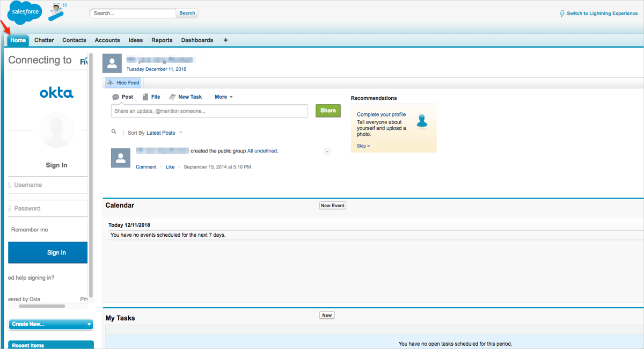Expand the More dropdown in publisher
644x349 pixels.
[223, 97]
